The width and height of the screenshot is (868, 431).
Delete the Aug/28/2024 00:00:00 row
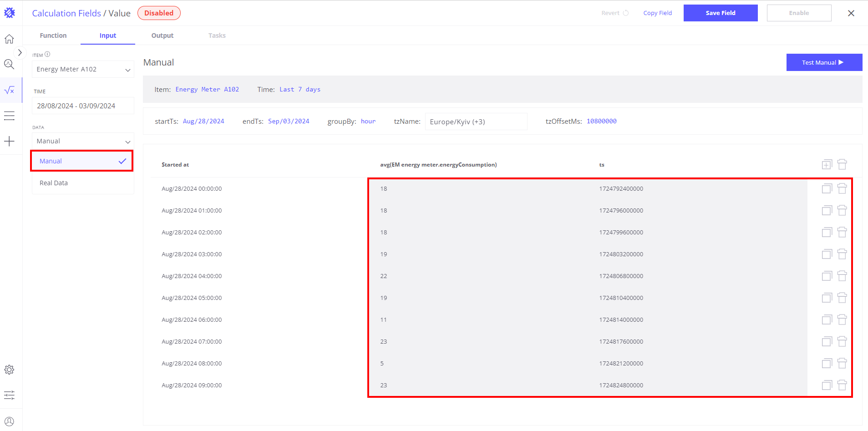842,188
